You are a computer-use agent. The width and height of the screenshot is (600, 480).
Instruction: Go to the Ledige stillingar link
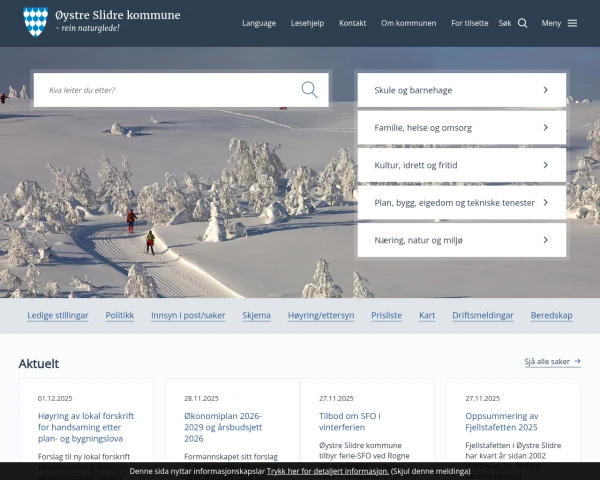coord(58,315)
